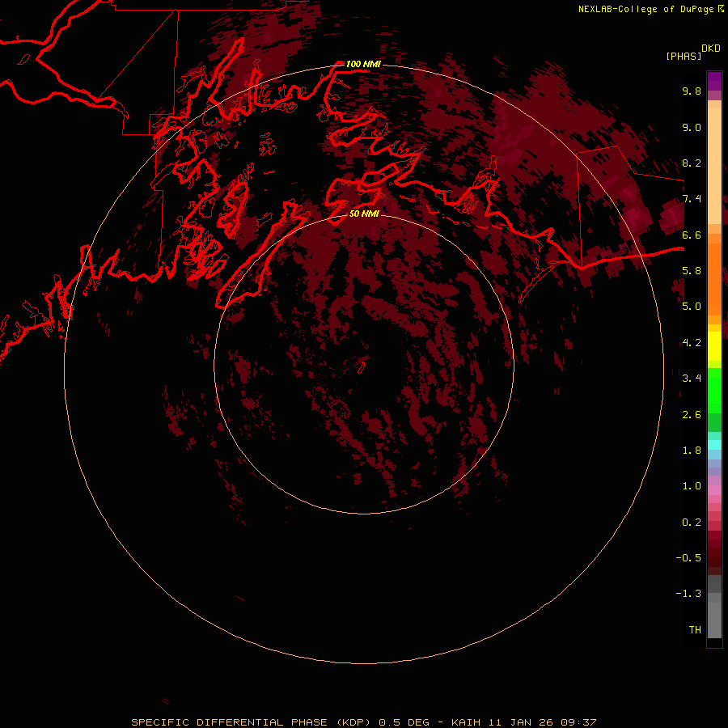This screenshot has height=728, width=728.
Task: Click the Specific Differential Phase KDP caption
Action: point(363,722)
